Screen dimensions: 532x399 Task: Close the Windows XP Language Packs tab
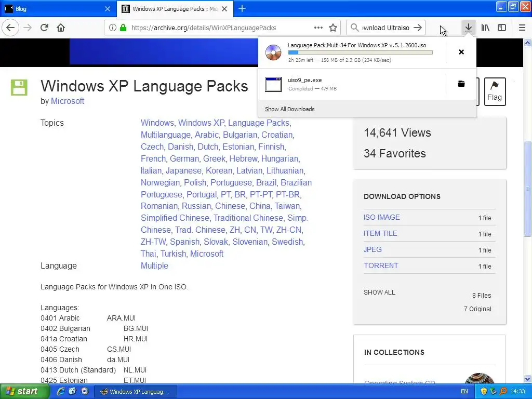click(224, 9)
